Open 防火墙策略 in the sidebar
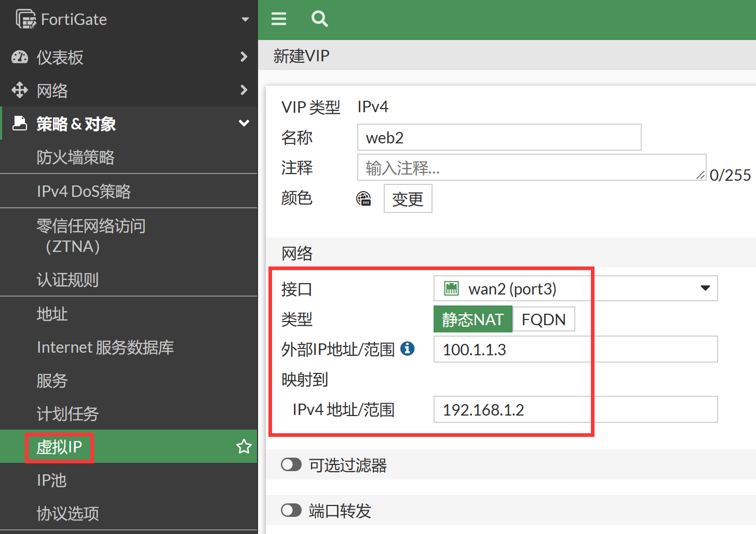 click(76, 157)
